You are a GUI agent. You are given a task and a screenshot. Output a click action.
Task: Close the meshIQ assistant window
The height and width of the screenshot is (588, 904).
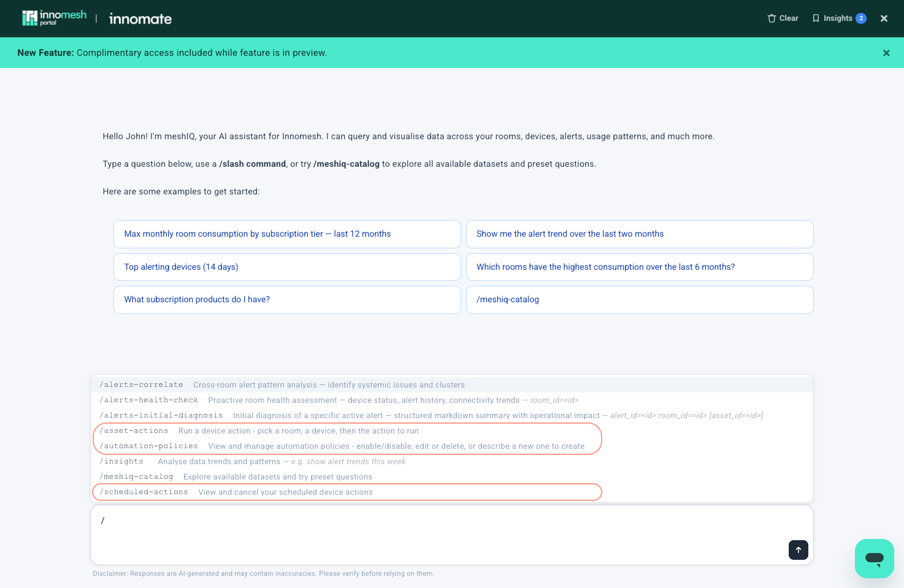coord(884,18)
